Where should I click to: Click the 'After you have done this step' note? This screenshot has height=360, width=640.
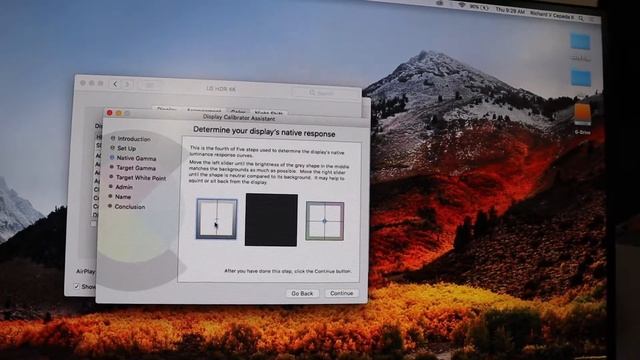pos(288,271)
